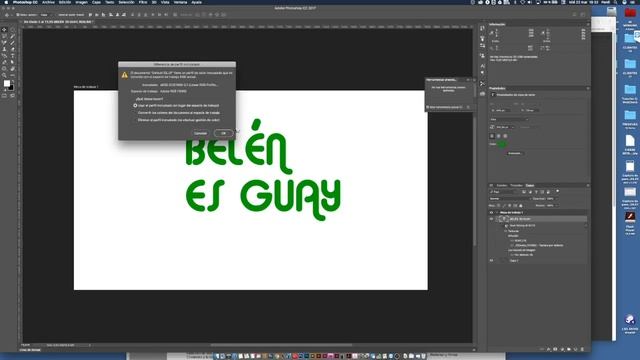Screen dimensions: 640x360
Task: Lock all with the padlock icon
Action: pos(520,205)
